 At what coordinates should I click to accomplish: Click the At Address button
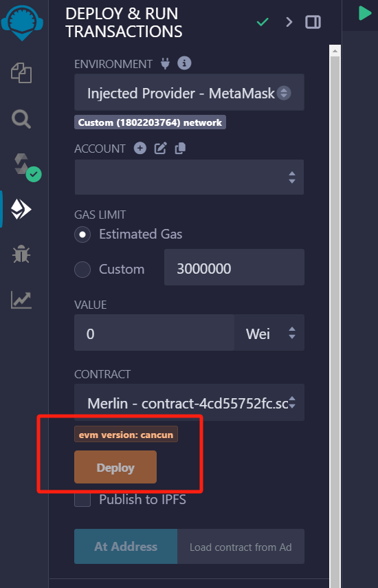point(126,546)
